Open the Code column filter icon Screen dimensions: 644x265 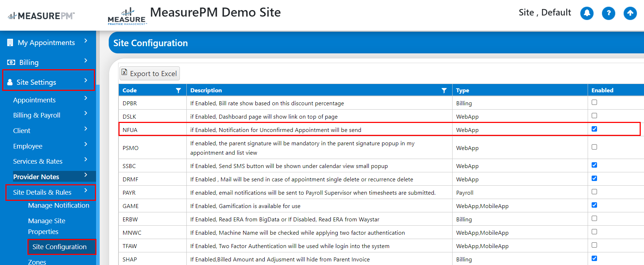tap(178, 90)
